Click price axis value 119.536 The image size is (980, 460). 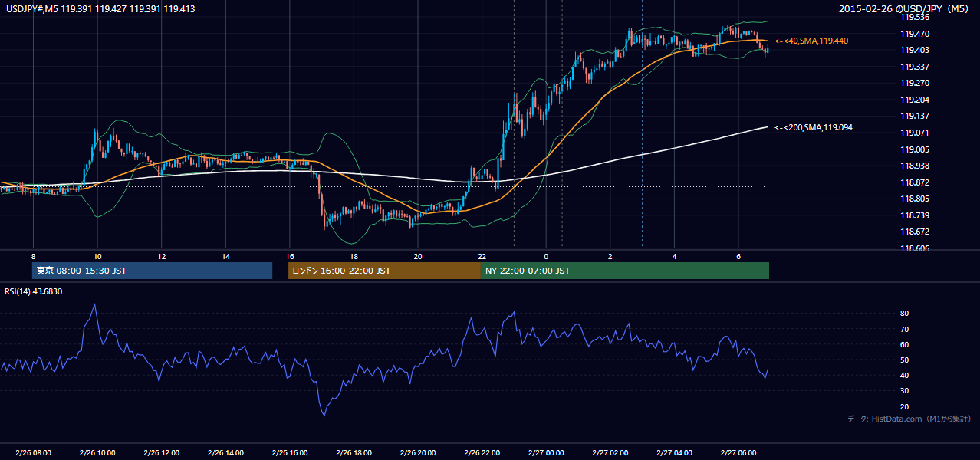914,17
